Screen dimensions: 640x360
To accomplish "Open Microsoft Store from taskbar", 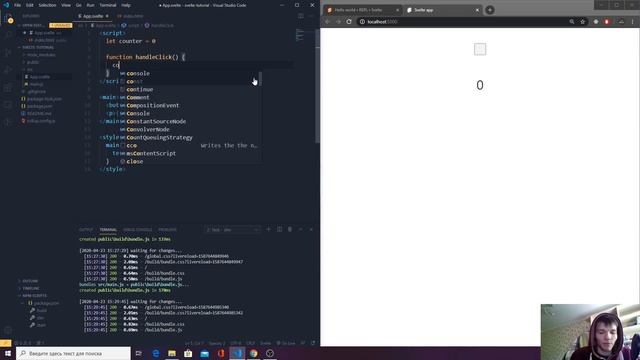I will coord(188,353).
